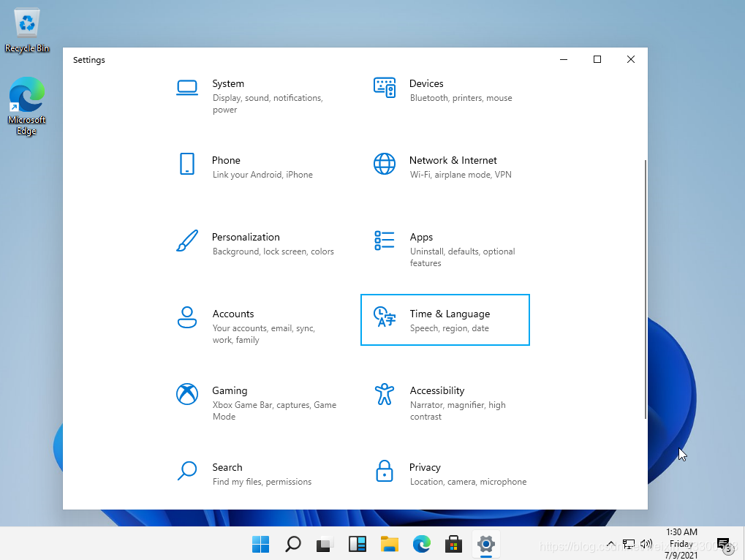745x560 pixels.
Task: Click 'Background, lock screen, colors' text
Action: (x=273, y=251)
